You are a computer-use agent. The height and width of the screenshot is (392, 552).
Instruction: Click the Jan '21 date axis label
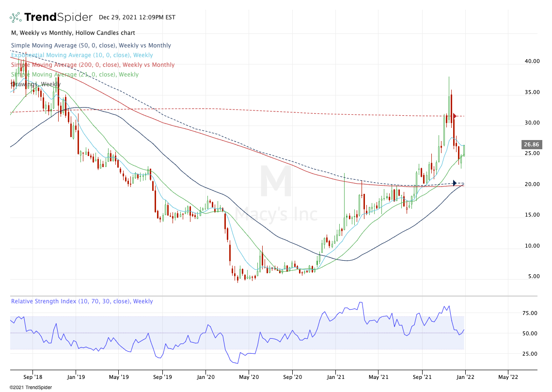pos(335,377)
